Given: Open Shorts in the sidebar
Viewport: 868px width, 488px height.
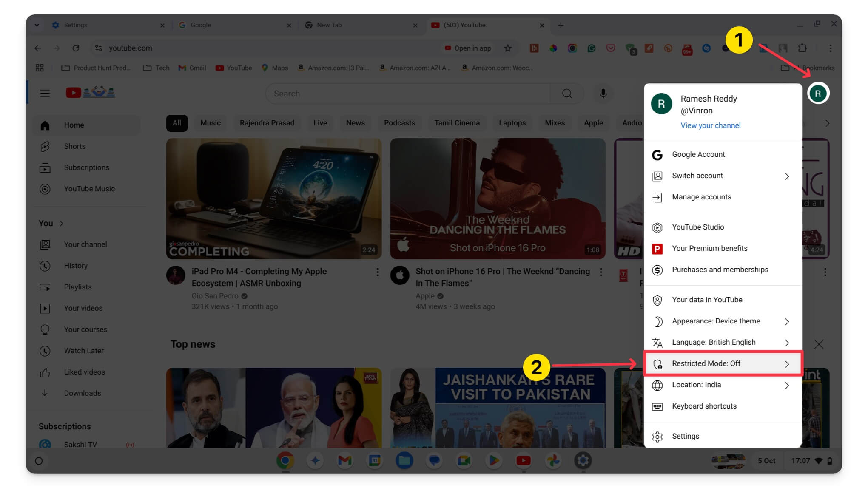Looking at the screenshot, I should point(87,146).
